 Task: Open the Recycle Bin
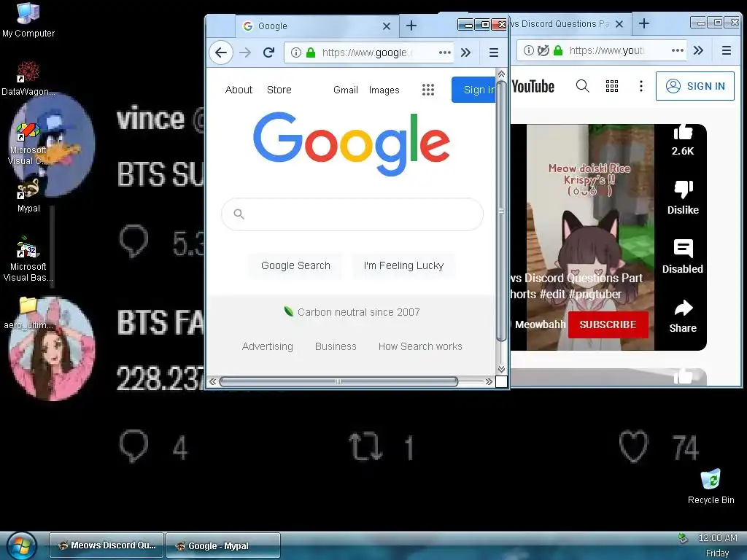(711, 486)
